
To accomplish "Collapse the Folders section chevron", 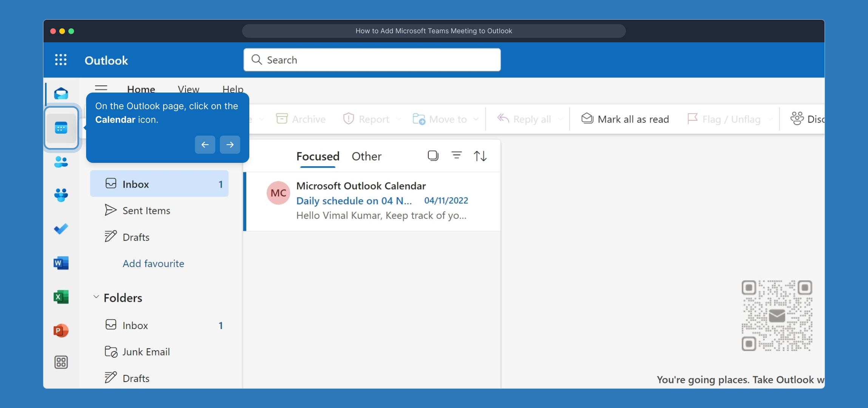I will click(x=96, y=297).
